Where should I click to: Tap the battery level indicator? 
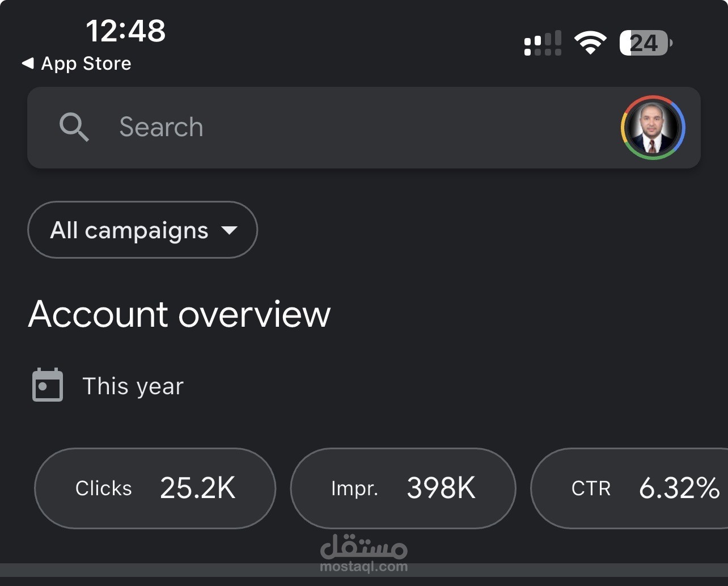point(645,43)
